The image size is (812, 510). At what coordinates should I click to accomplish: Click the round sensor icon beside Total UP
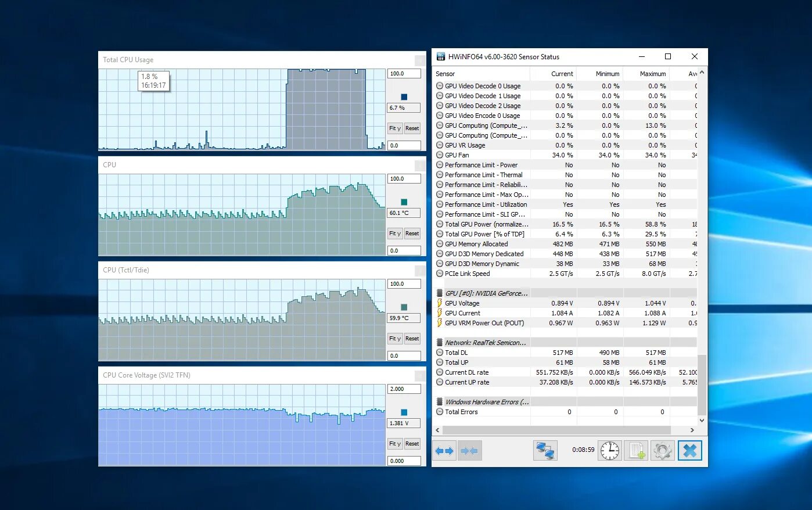point(440,362)
